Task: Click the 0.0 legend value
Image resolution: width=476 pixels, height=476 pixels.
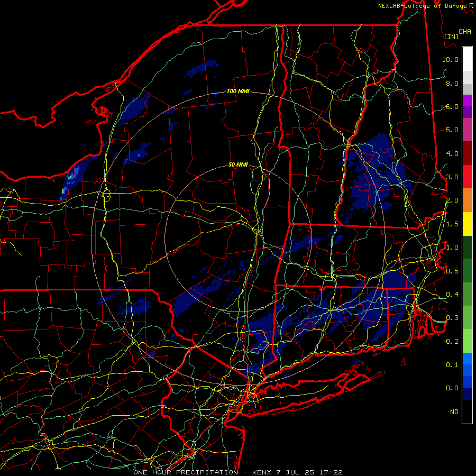Action: [x=452, y=388]
